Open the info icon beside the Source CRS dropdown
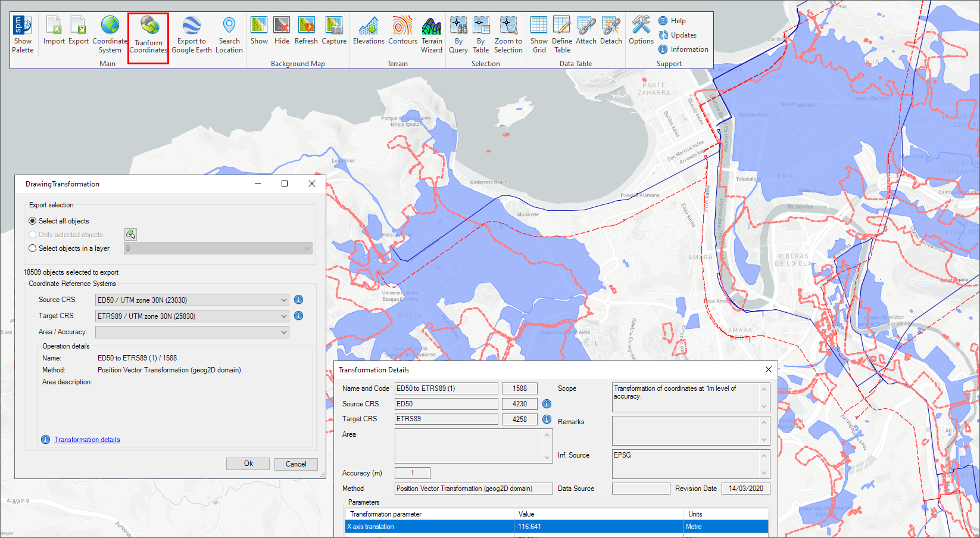The height and width of the screenshot is (538, 980). click(299, 300)
